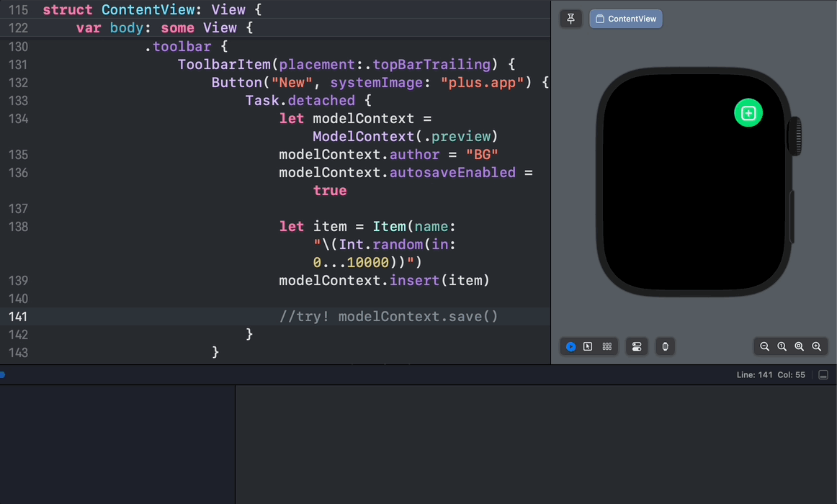Zoom in the preview canvas

[817, 346]
